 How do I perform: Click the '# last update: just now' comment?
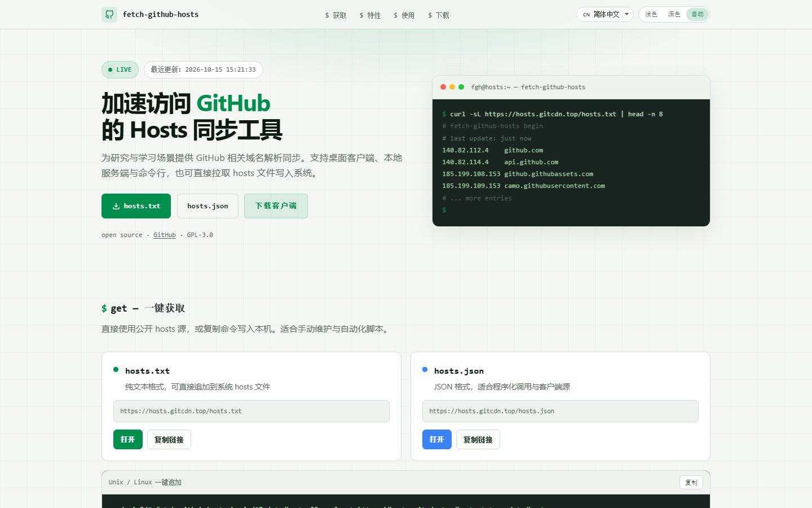coord(487,138)
